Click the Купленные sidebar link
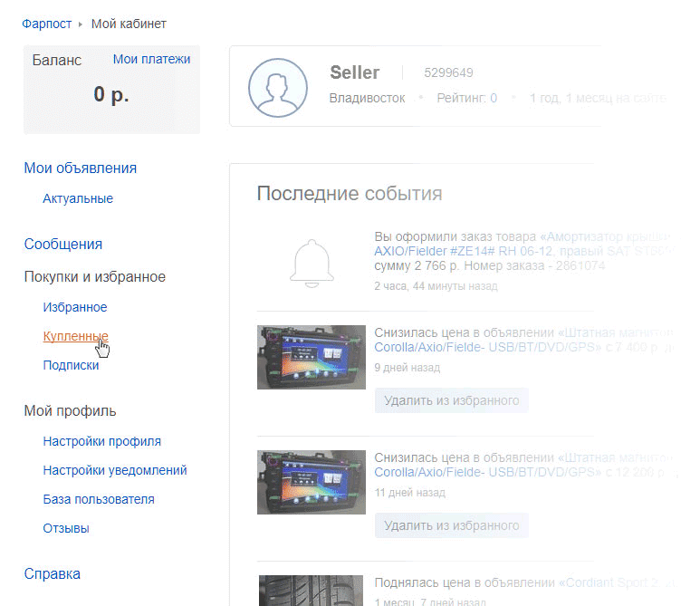Screen dimensions: 700x606 75,336
